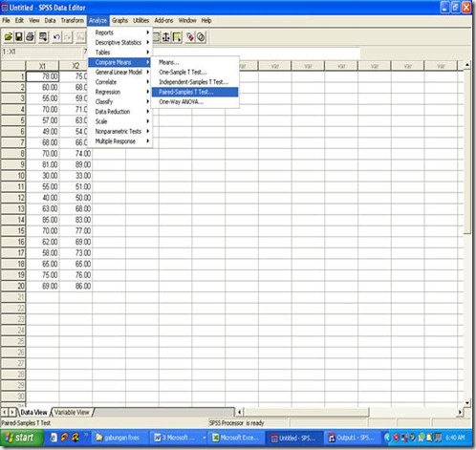Screen dimensions: 476x450
Task: Open the Transform menu
Action: click(73, 21)
